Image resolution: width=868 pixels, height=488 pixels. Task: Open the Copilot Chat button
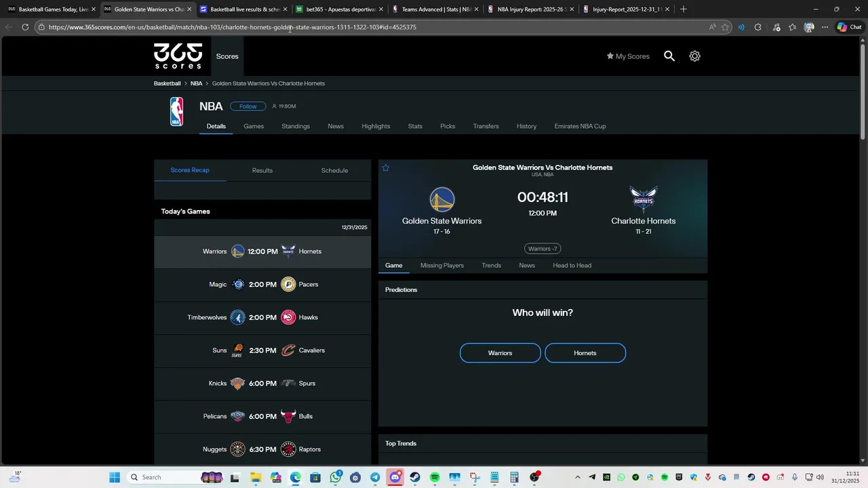coord(850,27)
